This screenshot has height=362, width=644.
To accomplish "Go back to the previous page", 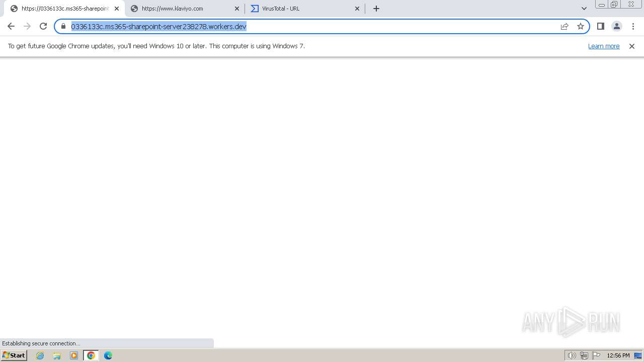I will pyautogui.click(x=11, y=26).
